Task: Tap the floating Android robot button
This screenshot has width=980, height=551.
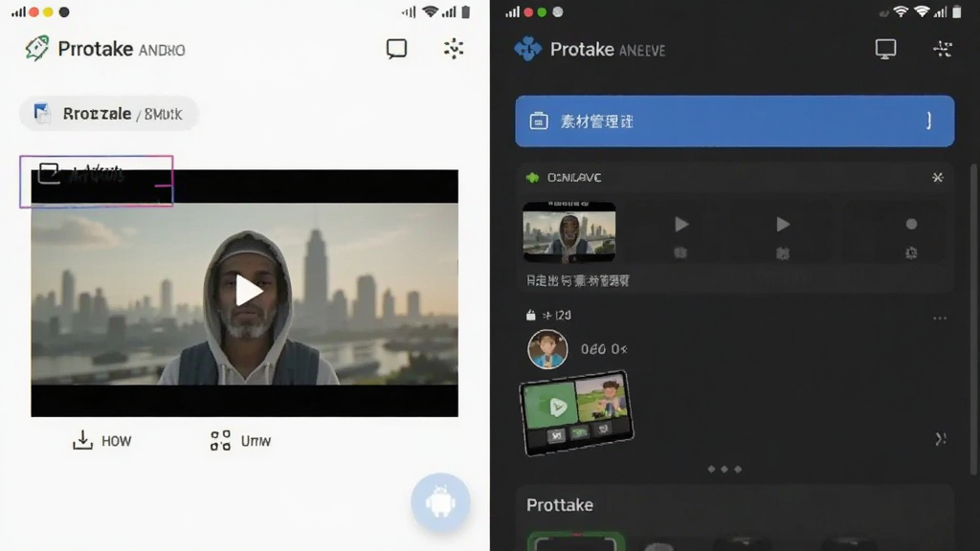Action: point(440,501)
